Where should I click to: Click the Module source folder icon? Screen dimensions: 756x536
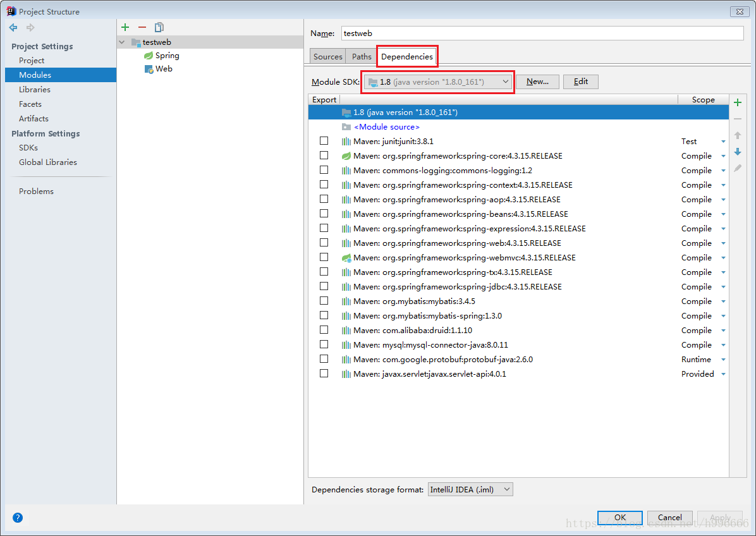(x=346, y=127)
